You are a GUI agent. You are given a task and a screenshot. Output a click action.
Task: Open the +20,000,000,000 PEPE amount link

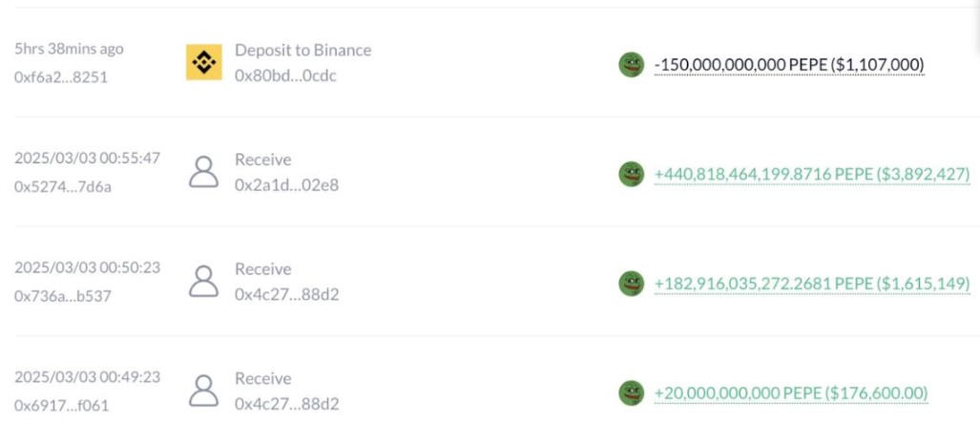tap(791, 393)
